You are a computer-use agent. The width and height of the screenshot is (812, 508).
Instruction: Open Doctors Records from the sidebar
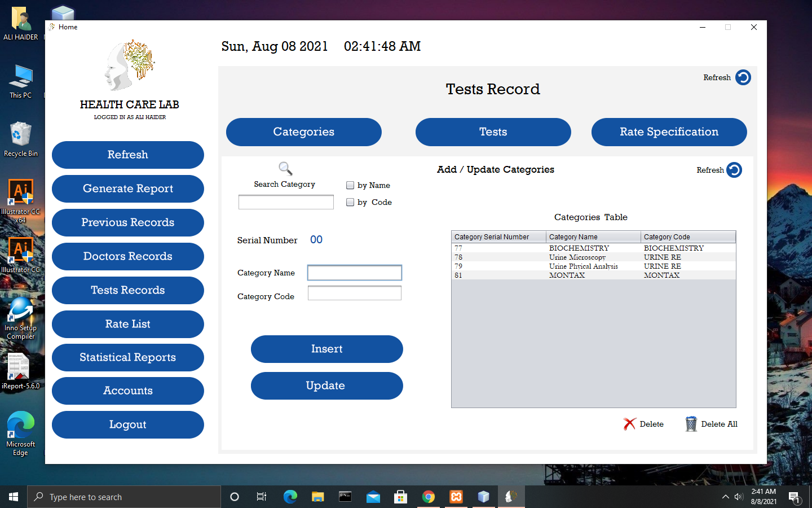127,256
